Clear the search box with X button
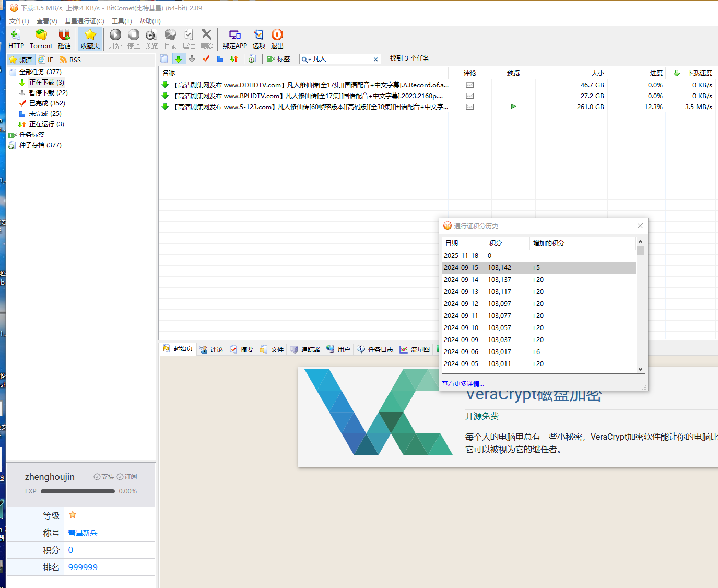 coord(375,60)
